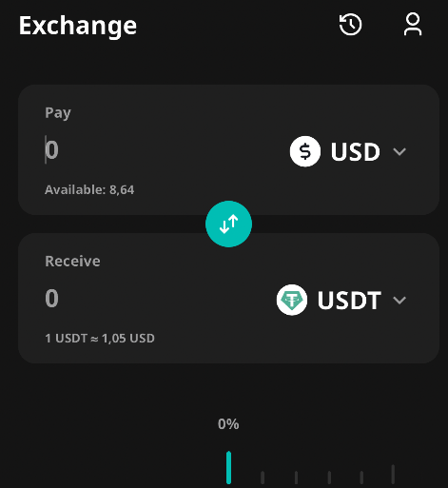
Task: Open the USD currency selector
Action: 348,151
